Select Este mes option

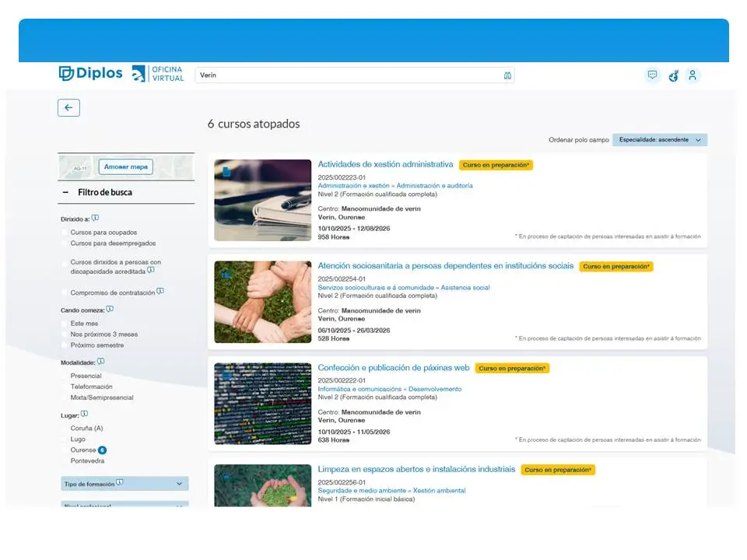(65, 324)
